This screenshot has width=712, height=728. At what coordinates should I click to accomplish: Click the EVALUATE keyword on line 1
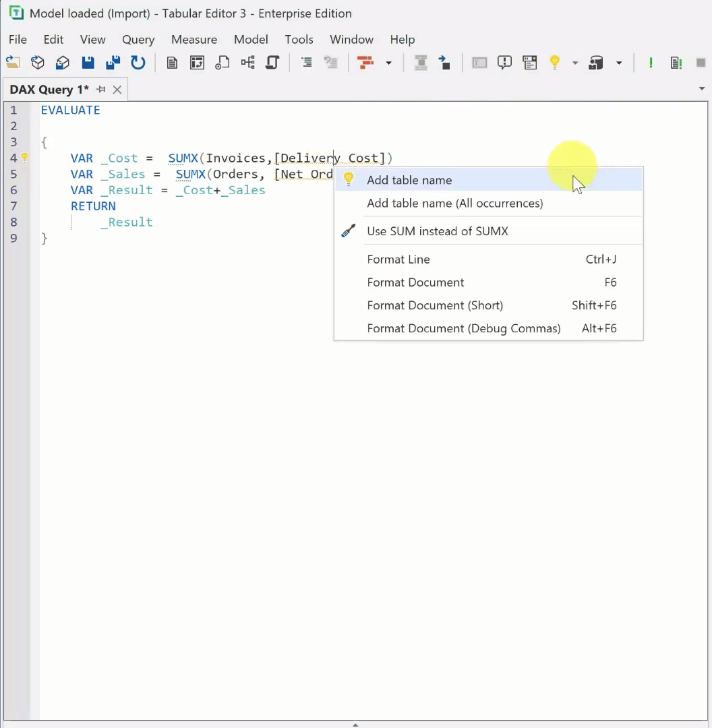[x=71, y=110]
